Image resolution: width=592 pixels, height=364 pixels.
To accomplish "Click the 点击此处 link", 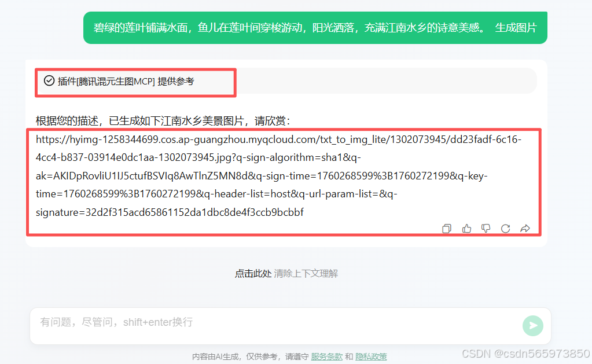I will click(x=253, y=273).
